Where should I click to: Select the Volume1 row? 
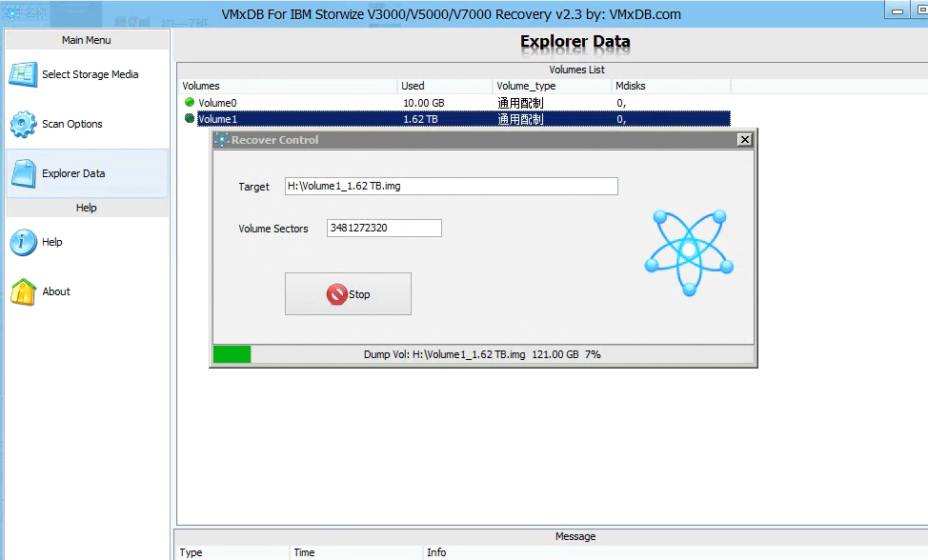click(x=454, y=119)
